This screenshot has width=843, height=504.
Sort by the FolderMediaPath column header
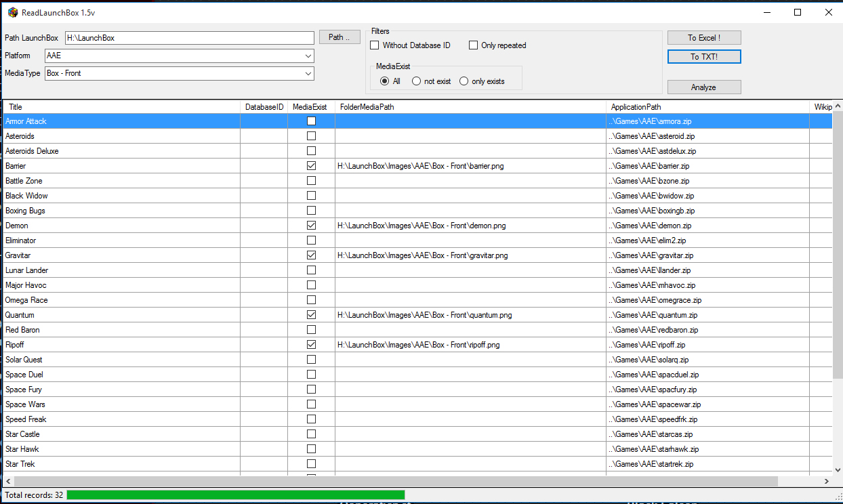pyautogui.click(x=470, y=107)
